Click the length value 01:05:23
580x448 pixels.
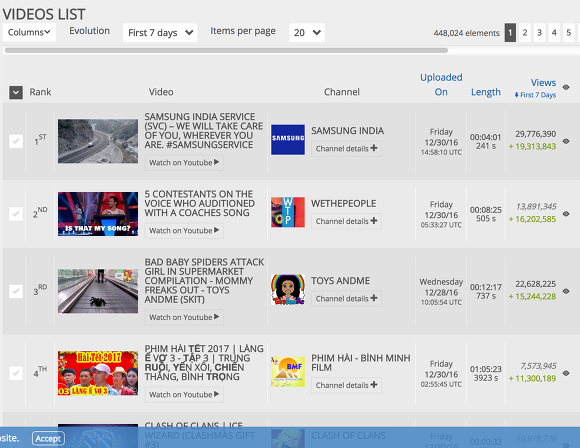tap(486, 369)
